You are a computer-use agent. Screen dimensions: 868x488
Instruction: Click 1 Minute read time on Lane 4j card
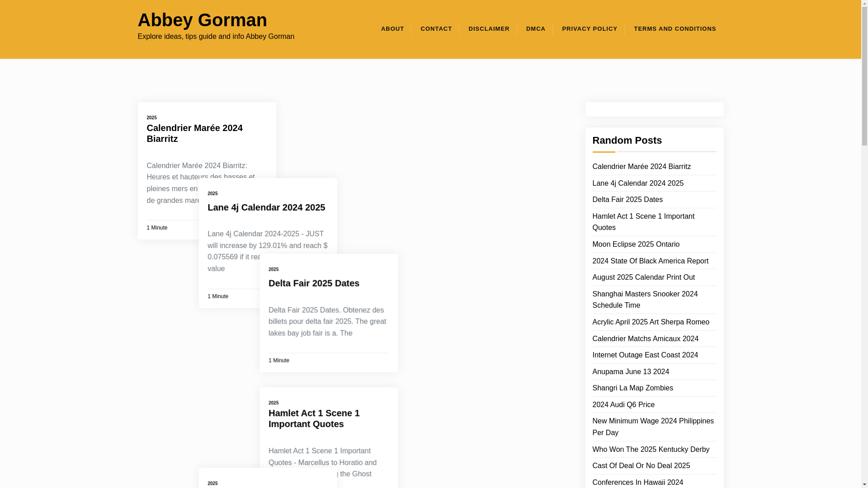(218, 296)
